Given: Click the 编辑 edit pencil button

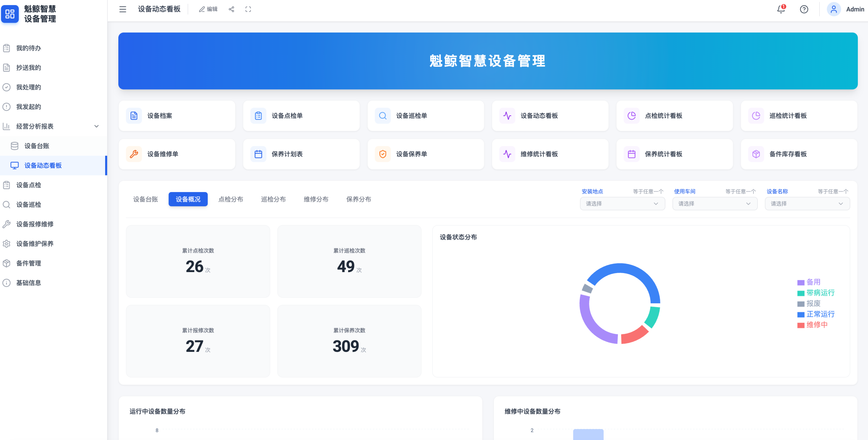Looking at the screenshot, I should click(208, 9).
